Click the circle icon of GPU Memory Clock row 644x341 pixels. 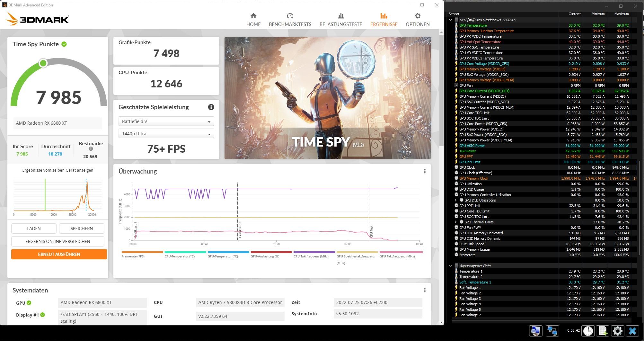tap(456, 178)
